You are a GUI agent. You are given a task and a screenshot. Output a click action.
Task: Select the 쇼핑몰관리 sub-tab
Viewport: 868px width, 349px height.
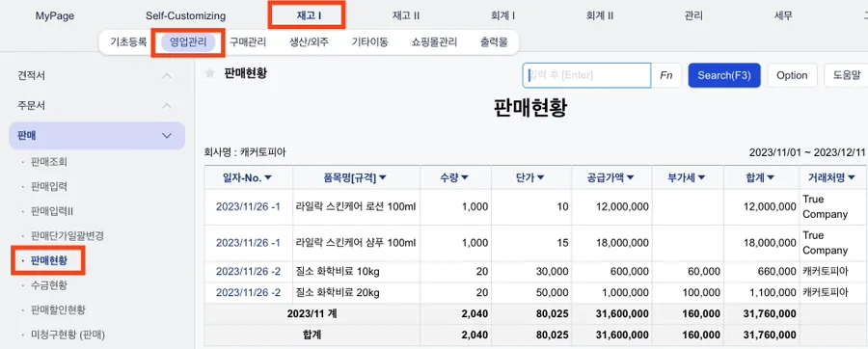(x=434, y=42)
